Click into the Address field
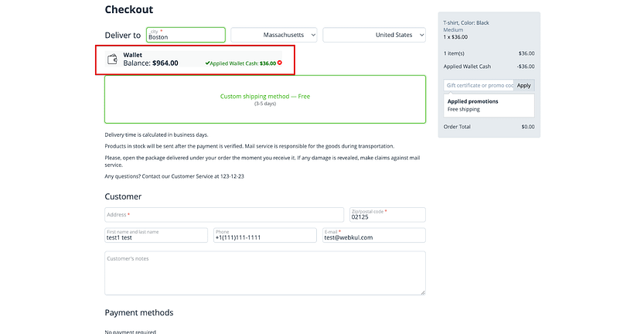The height and width of the screenshot is (334, 644). coord(224,215)
